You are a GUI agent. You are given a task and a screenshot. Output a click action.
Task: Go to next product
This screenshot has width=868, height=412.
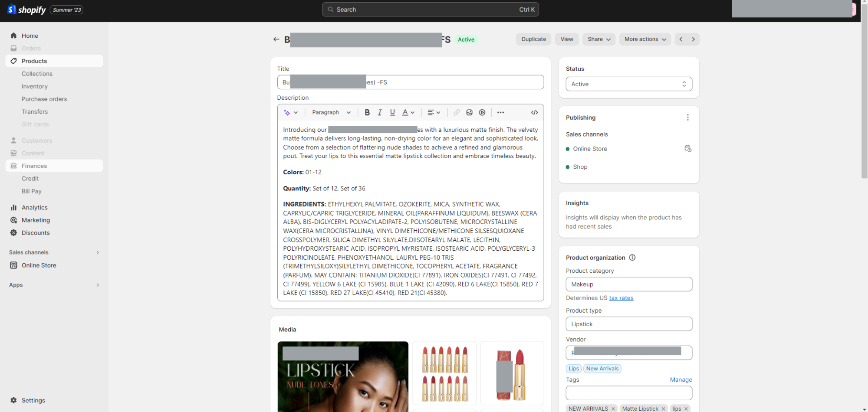pos(694,39)
